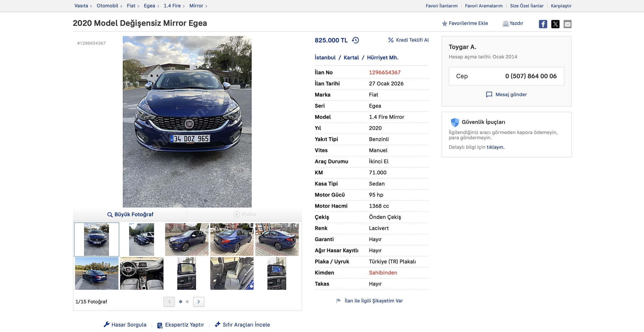Click Mesaj gönder to message seller
Screen dimensions: 644x332
pyautogui.click(x=506, y=95)
